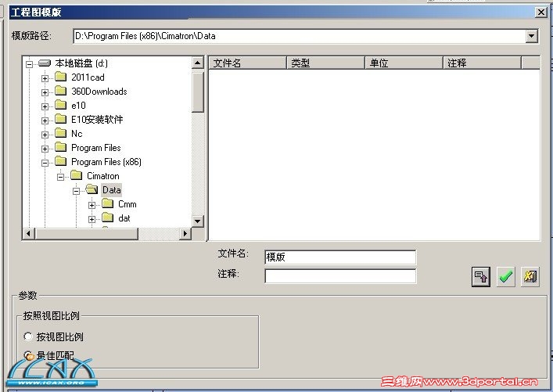Image resolution: width=553 pixels, height=392 pixels.
Task: Select the Cimatron folder label
Action: click(x=103, y=176)
